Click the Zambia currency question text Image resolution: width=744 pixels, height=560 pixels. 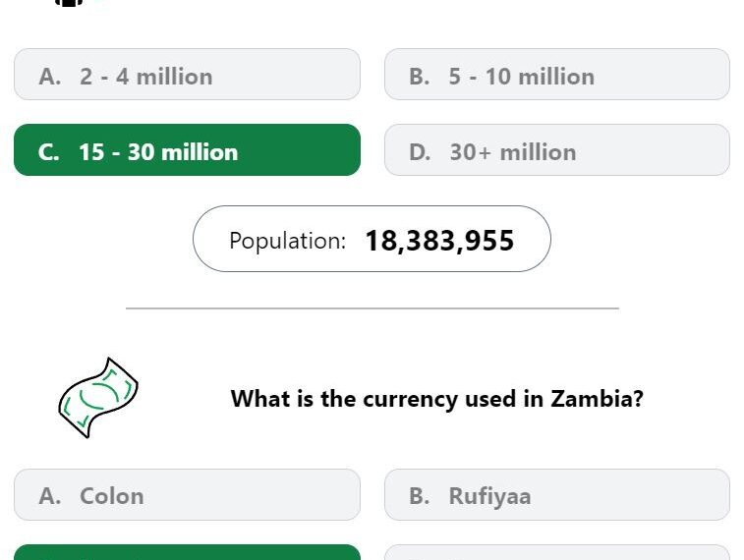pyautogui.click(x=437, y=398)
